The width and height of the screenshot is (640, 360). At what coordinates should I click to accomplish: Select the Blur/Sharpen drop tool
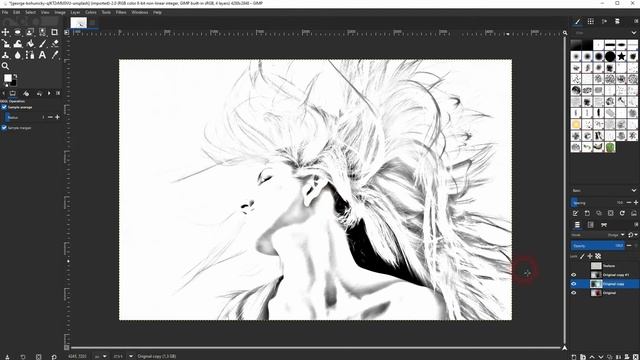click(18, 55)
